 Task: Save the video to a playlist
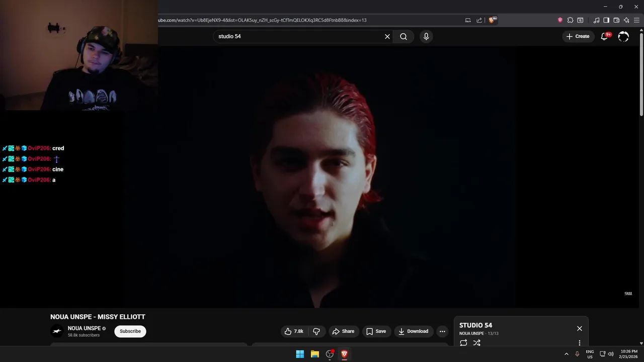[376, 331]
